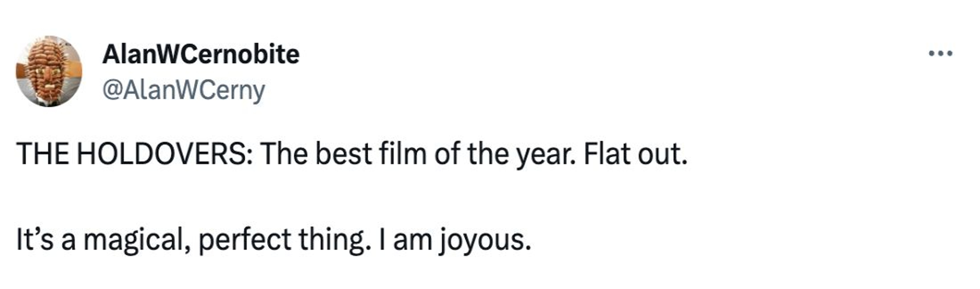
Task: Open the AlanWCernobite display name link
Action: 201,54
